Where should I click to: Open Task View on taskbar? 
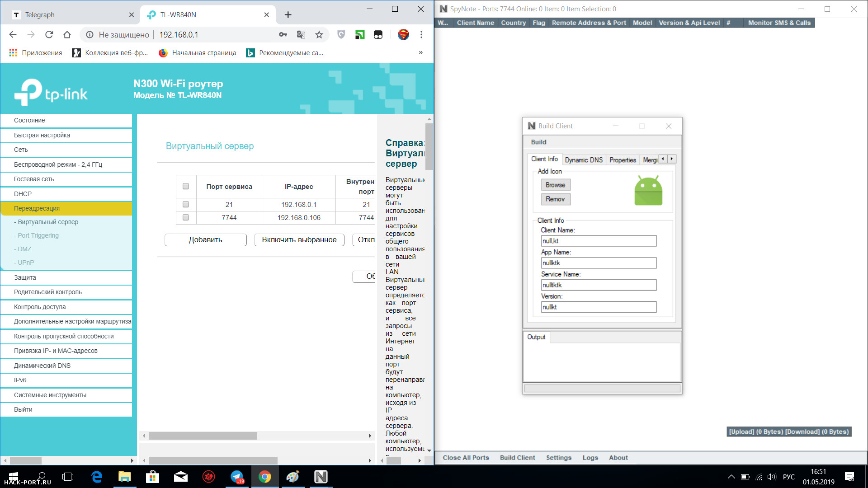coord(68,477)
